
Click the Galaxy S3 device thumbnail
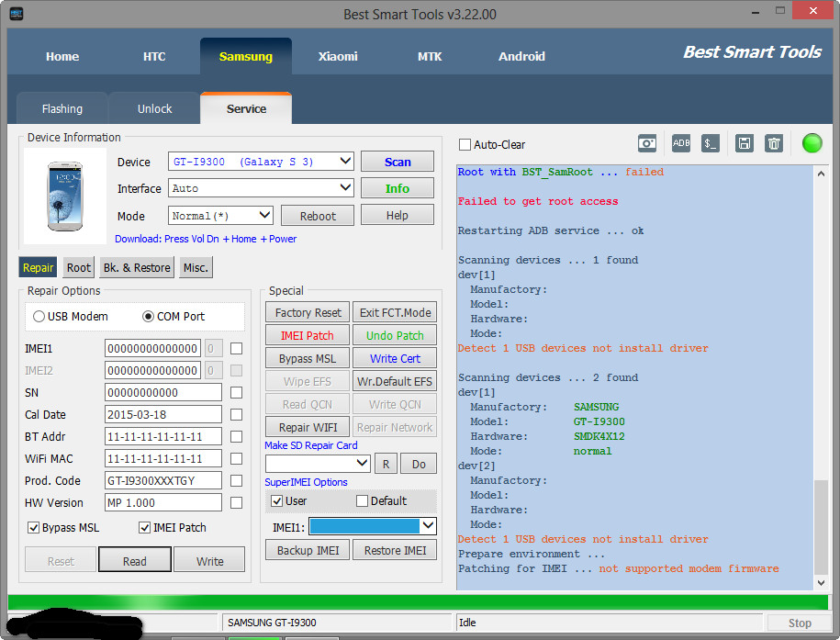click(65, 196)
